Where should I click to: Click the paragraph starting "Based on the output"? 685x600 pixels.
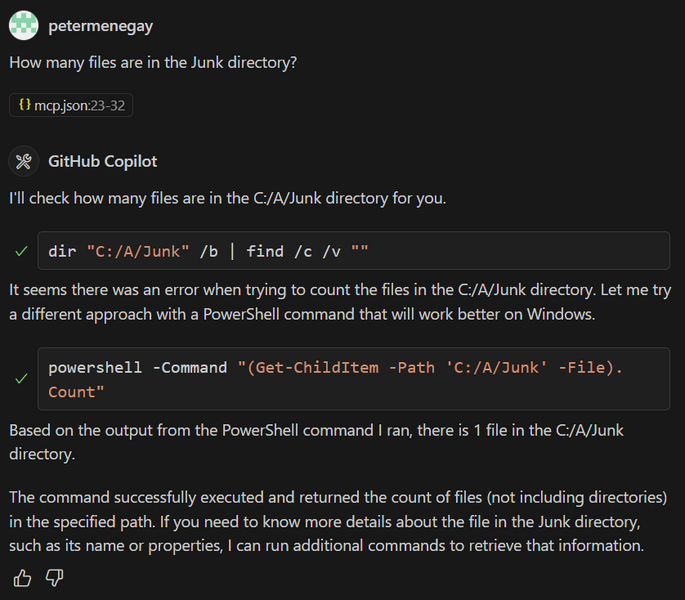316,442
